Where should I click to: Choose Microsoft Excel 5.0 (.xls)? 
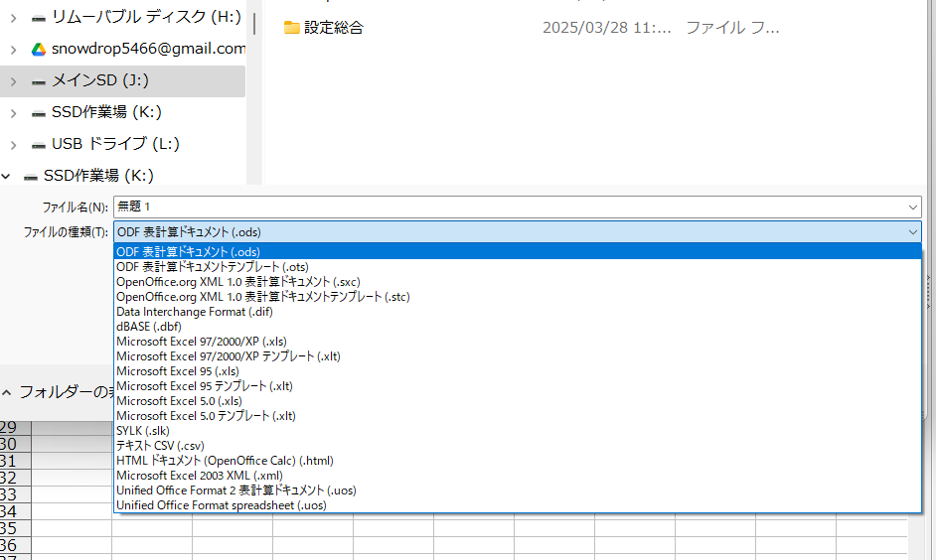click(x=518, y=401)
